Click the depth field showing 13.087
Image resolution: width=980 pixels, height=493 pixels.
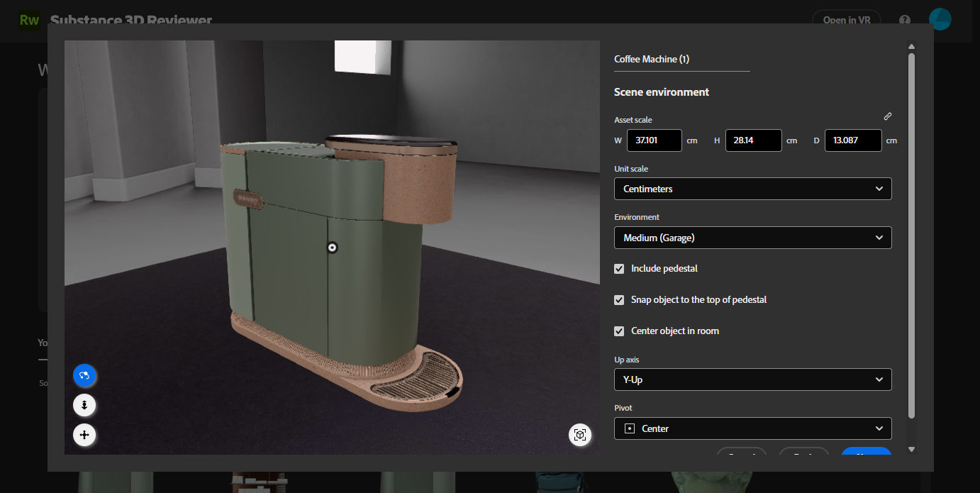pos(854,140)
